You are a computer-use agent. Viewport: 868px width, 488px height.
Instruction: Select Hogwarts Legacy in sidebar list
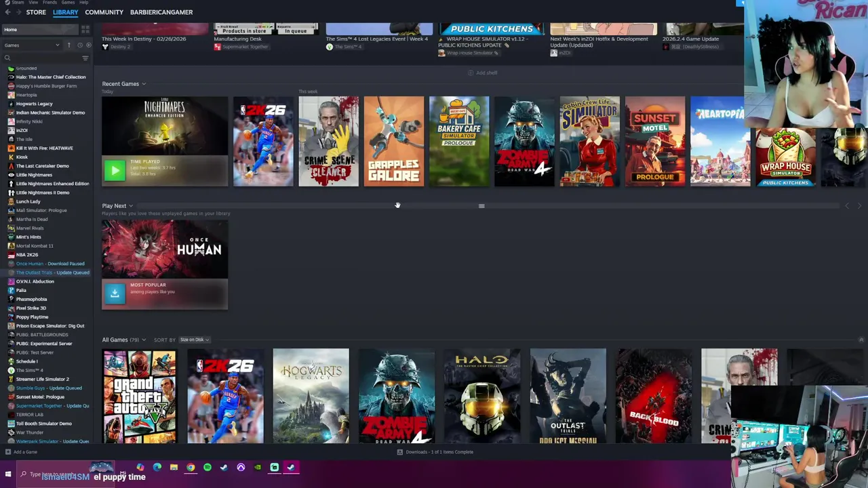tap(34, 104)
